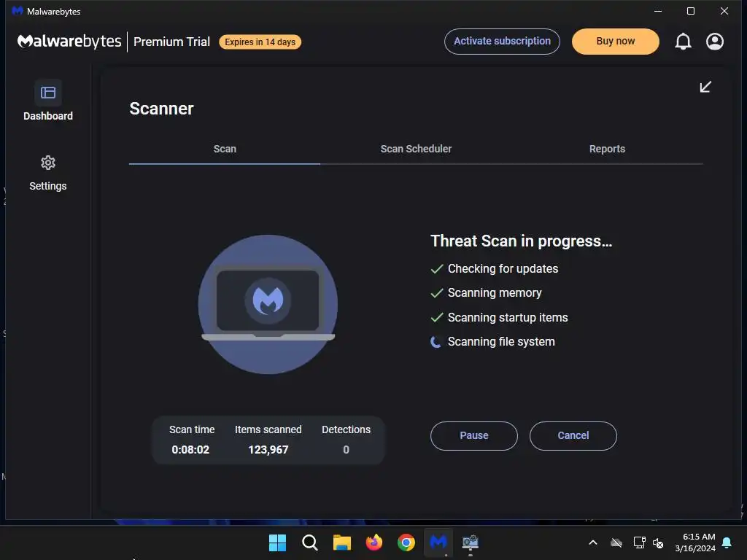Click the Detections value 0

(347, 449)
